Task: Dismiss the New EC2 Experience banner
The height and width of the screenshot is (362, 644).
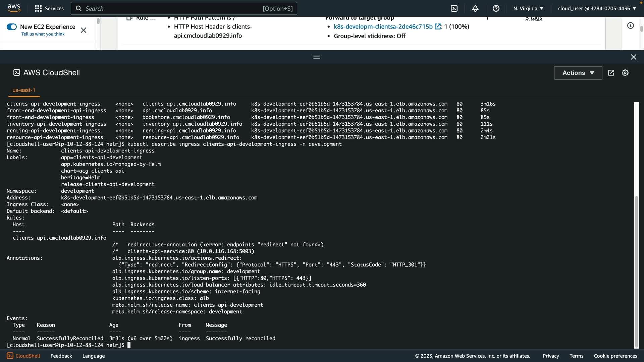Action: pyautogui.click(x=84, y=30)
